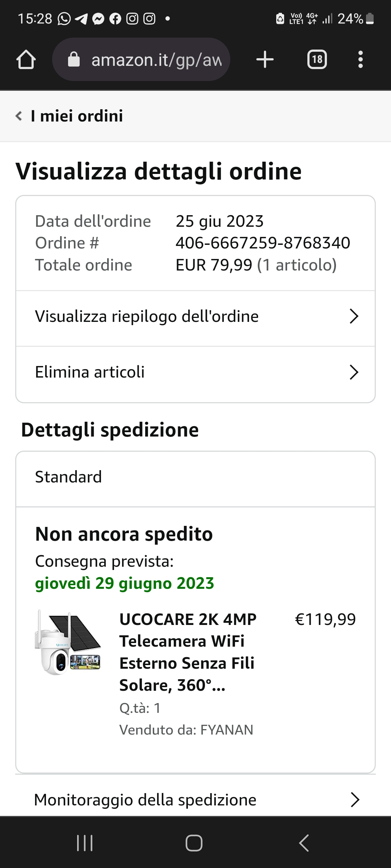The width and height of the screenshot is (391, 868).
Task: Expand the Elimina articoli chevron
Action: (354, 372)
